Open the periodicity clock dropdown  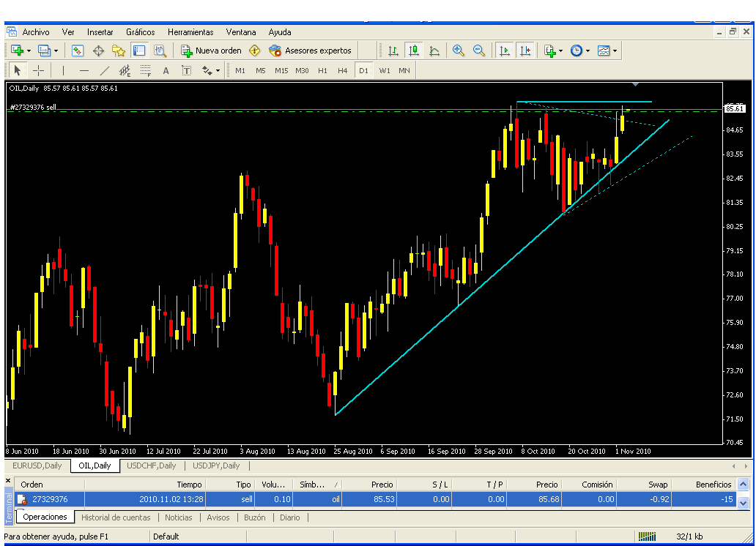point(588,51)
